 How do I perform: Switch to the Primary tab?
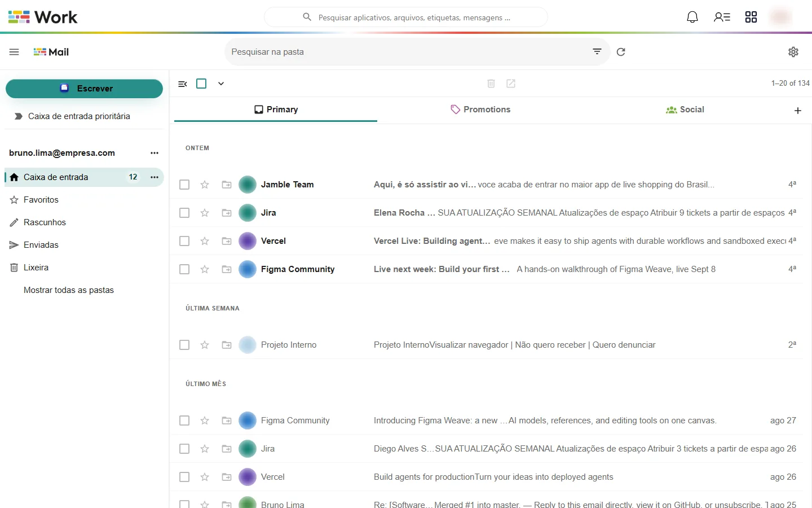tap(276, 110)
